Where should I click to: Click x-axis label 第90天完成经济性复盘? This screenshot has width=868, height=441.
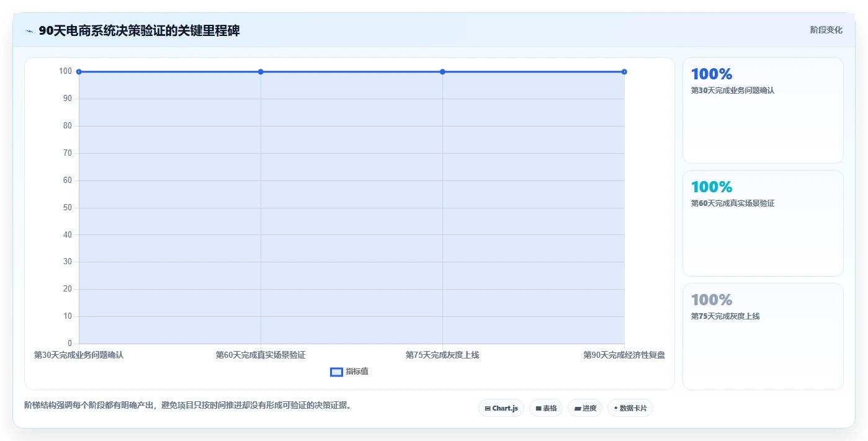[624, 355]
